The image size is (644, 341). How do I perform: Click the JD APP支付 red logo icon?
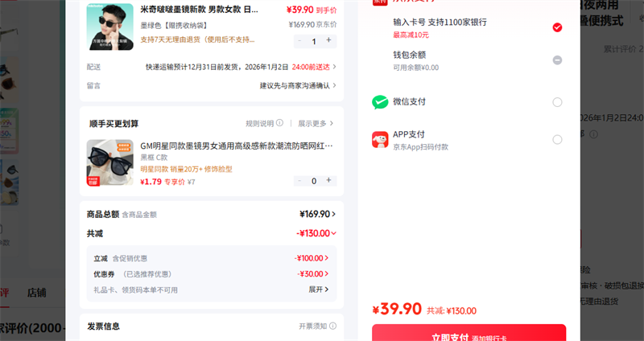point(380,140)
